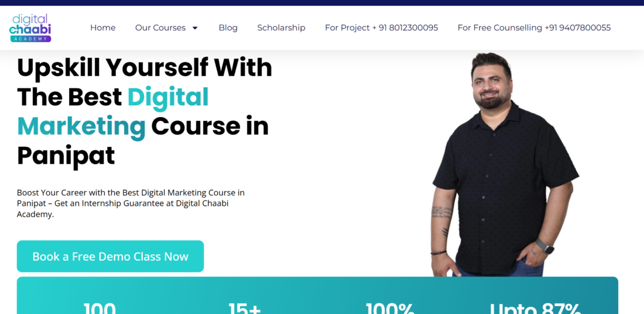Go to the Blog page

(228, 27)
